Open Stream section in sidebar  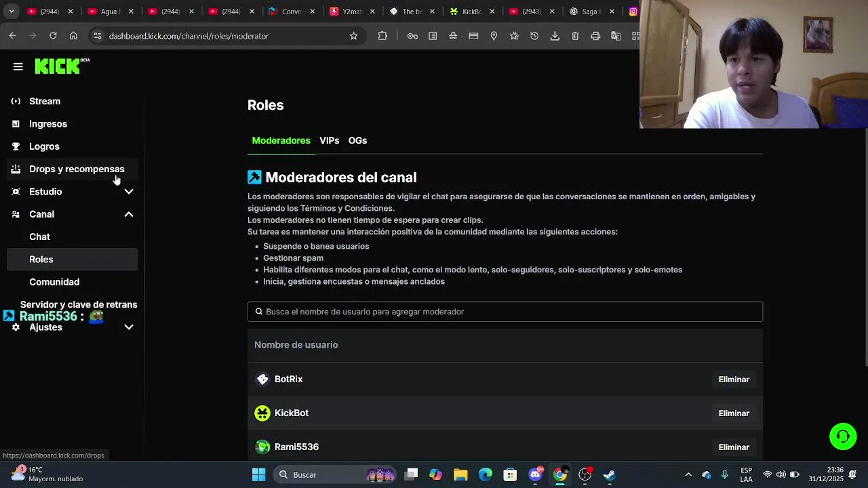click(45, 101)
